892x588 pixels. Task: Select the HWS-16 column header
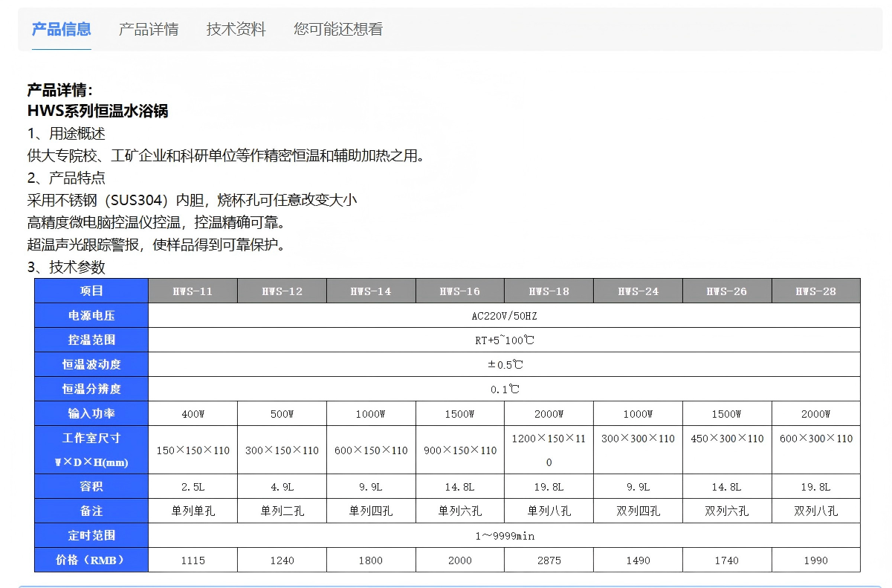(459, 290)
